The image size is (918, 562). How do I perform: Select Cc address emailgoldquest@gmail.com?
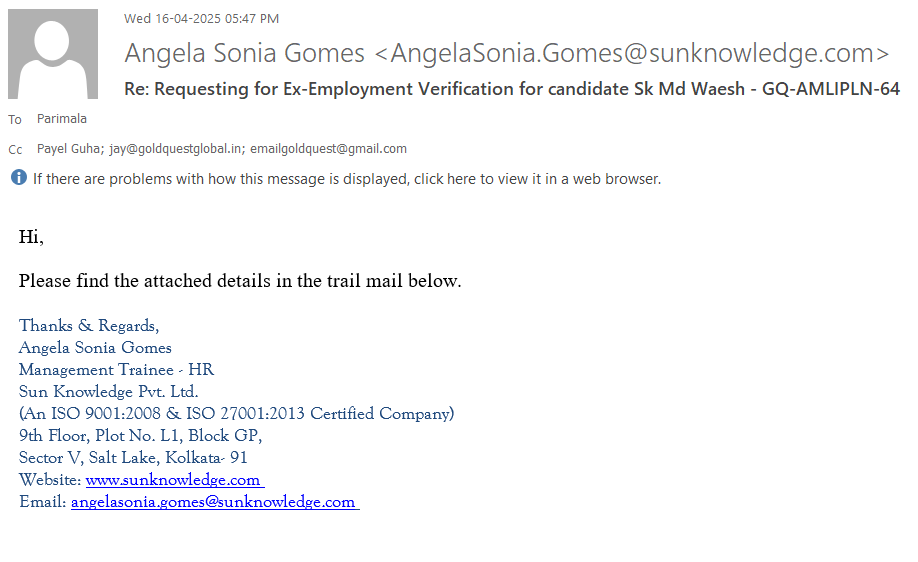point(328,149)
